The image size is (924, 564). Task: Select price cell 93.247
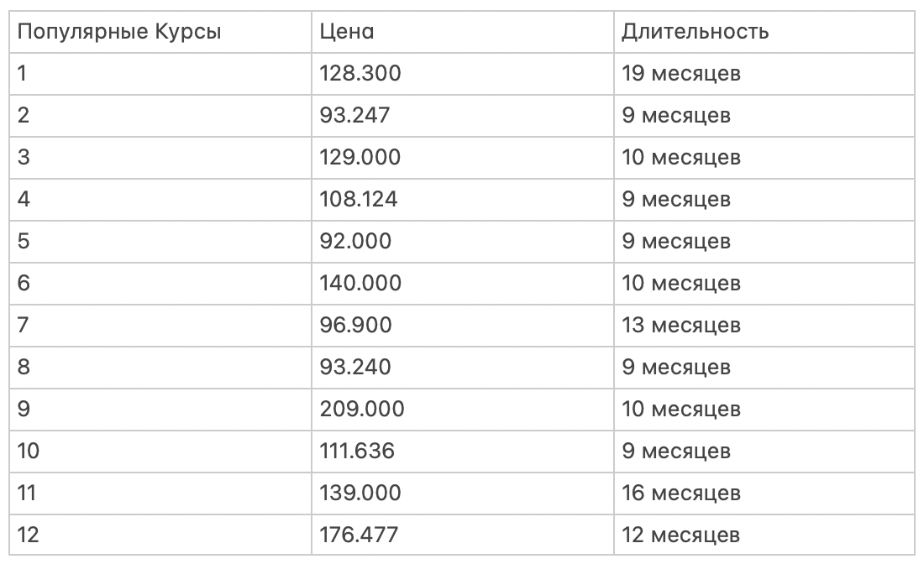tap(354, 116)
